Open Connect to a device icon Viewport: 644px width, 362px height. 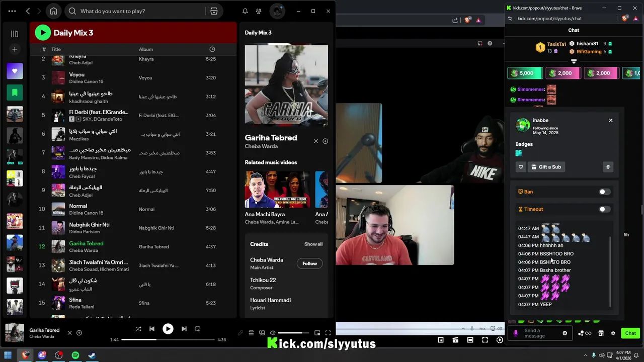(262, 333)
